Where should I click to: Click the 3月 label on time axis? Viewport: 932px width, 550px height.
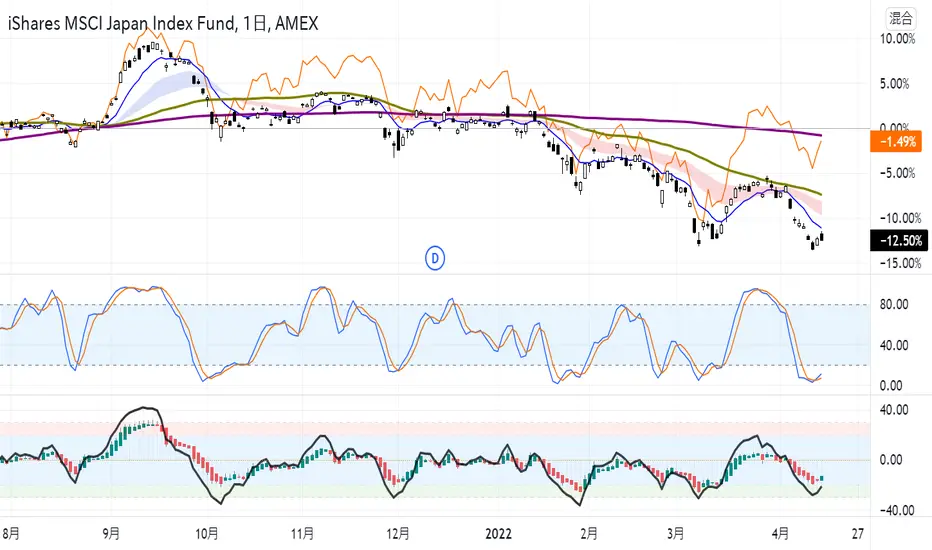tap(675, 533)
